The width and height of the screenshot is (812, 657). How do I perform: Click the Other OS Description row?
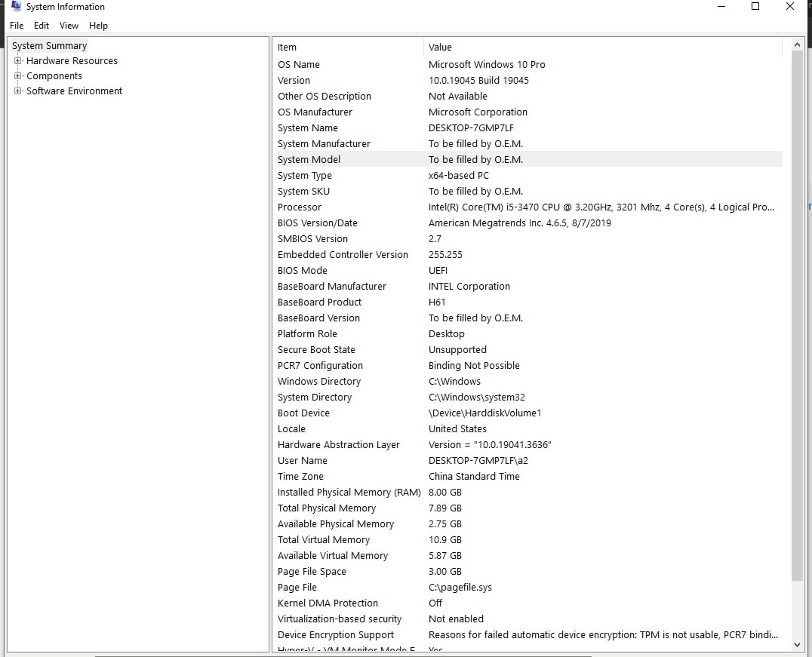527,97
